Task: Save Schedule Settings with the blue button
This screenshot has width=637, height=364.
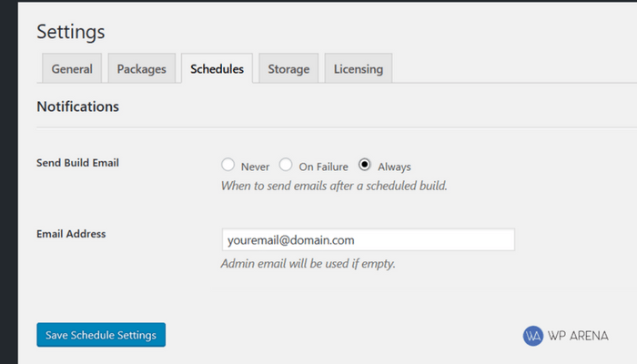Action: click(101, 335)
